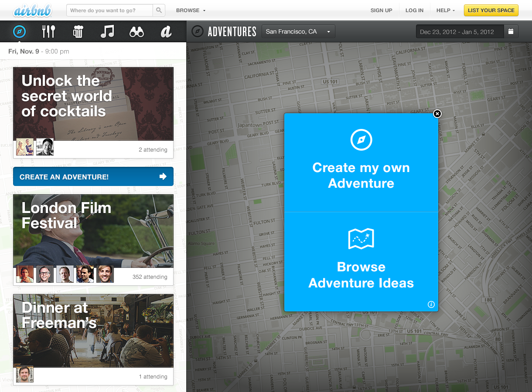Click the LOG IN link
This screenshot has width=532, height=392.
coord(414,10)
